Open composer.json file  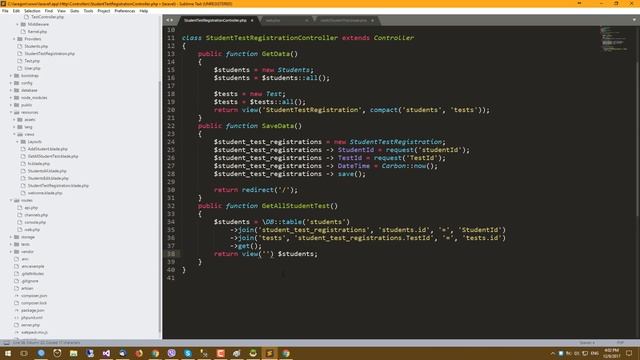pyautogui.click(x=34, y=296)
